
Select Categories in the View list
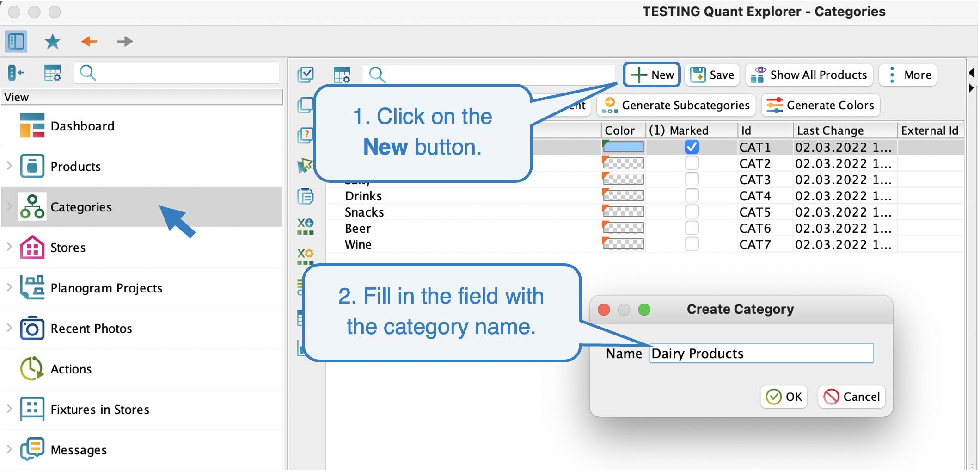141,207
